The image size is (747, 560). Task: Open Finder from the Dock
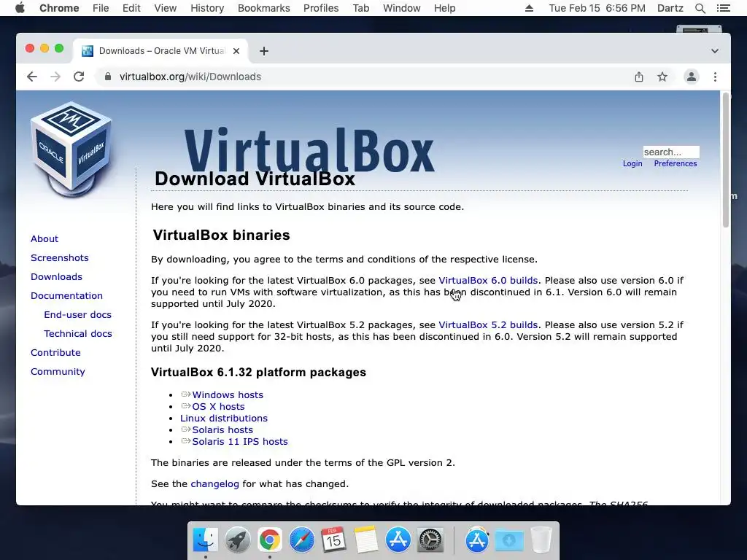click(205, 540)
